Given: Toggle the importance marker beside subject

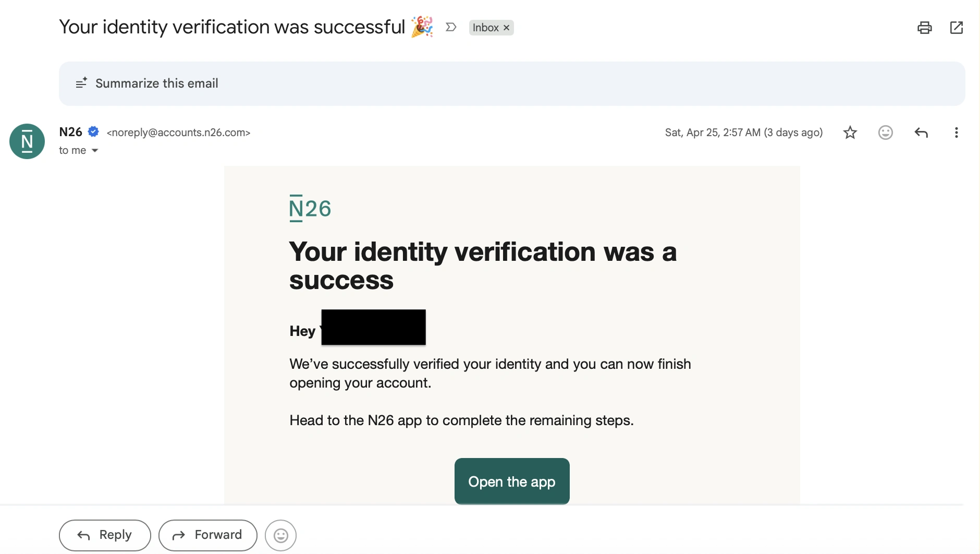Looking at the screenshot, I should [x=451, y=27].
